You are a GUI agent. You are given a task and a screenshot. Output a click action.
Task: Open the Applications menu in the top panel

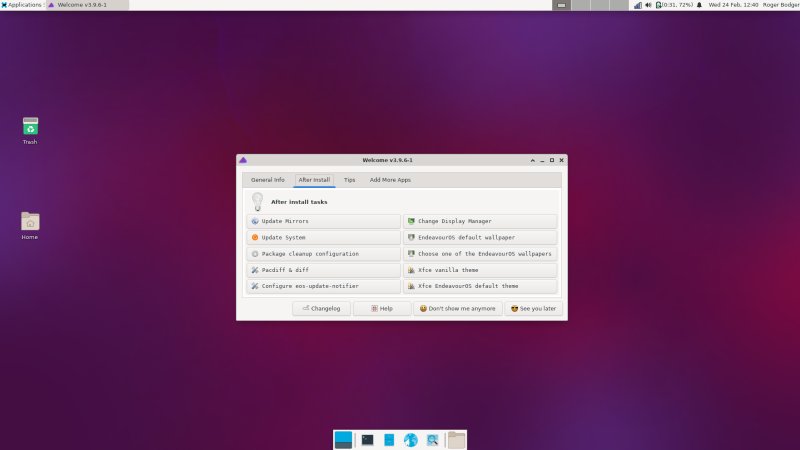click(x=22, y=5)
